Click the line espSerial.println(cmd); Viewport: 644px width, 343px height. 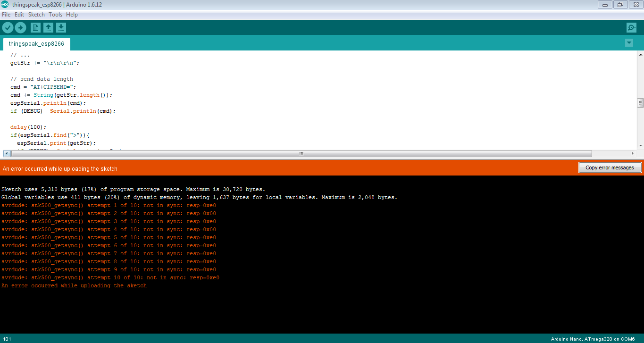(x=48, y=103)
